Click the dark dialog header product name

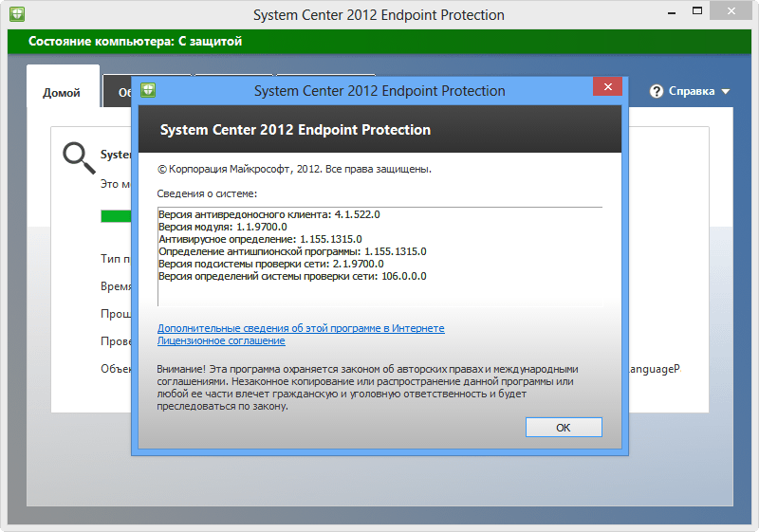coord(295,130)
